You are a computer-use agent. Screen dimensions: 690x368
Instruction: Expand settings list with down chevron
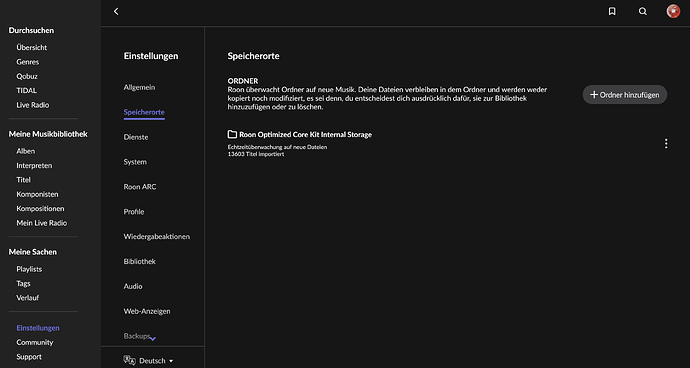pyautogui.click(x=152, y=339)
